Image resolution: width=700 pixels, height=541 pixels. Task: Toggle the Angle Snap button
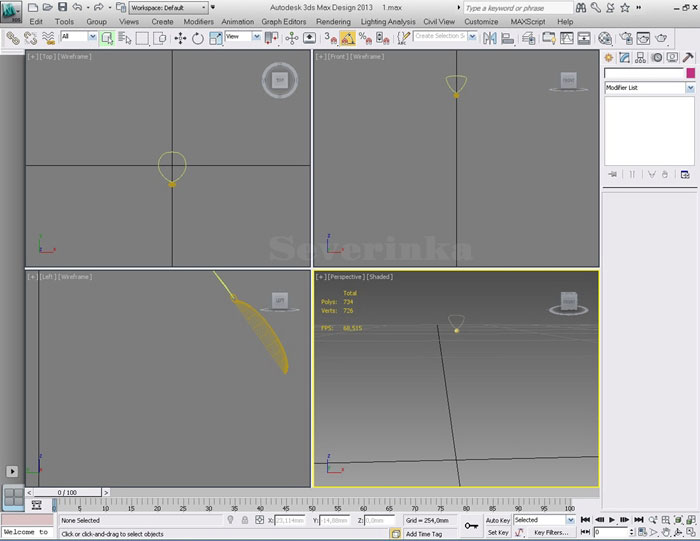pos(346,38)
